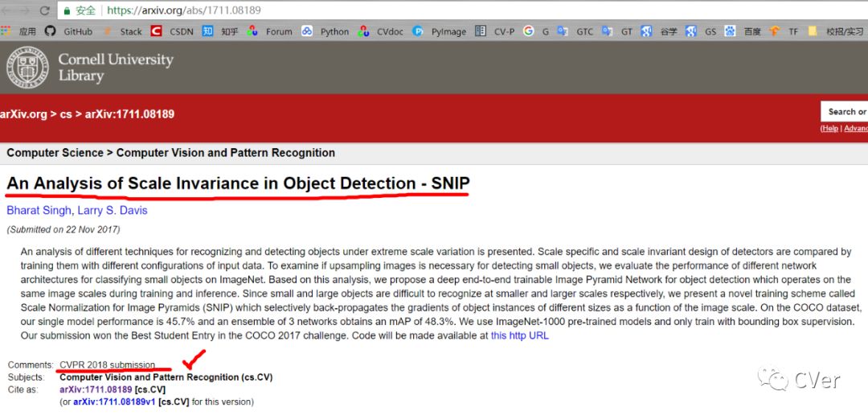Click the green secure padlock icon
The height and width of the screenshot is (416, 868).
pos(67,10)
